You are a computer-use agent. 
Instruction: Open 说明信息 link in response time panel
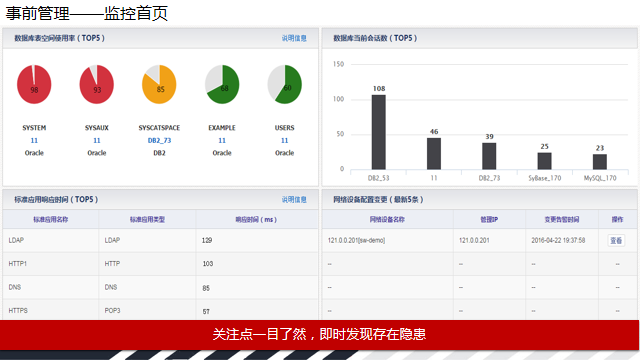(x=294, y=200)
